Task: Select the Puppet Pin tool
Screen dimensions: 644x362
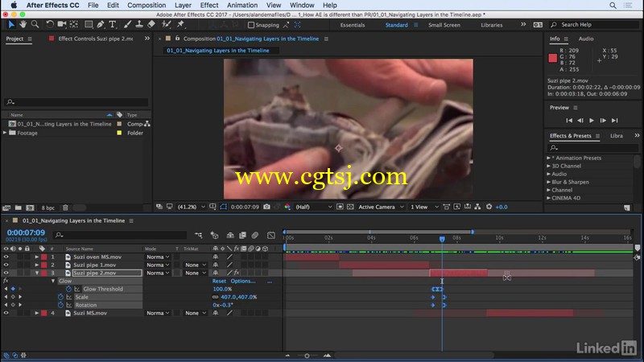Action: [180, 25]
